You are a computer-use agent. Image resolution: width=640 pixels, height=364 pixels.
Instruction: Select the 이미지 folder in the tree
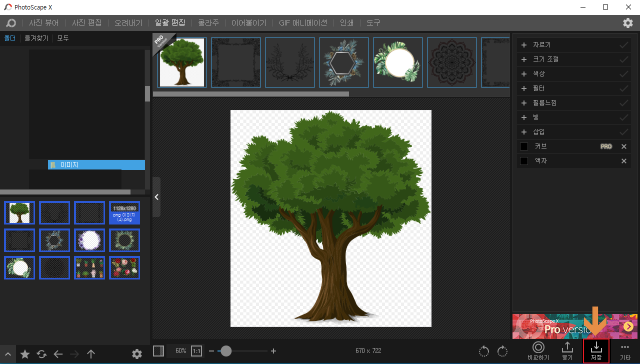click(x=96, y=164)
